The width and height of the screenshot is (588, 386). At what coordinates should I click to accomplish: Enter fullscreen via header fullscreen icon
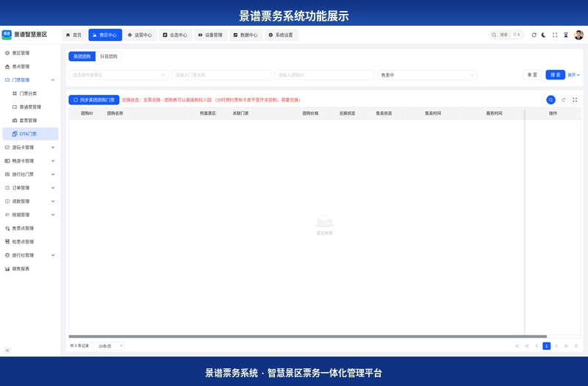(x=555, y=35)
